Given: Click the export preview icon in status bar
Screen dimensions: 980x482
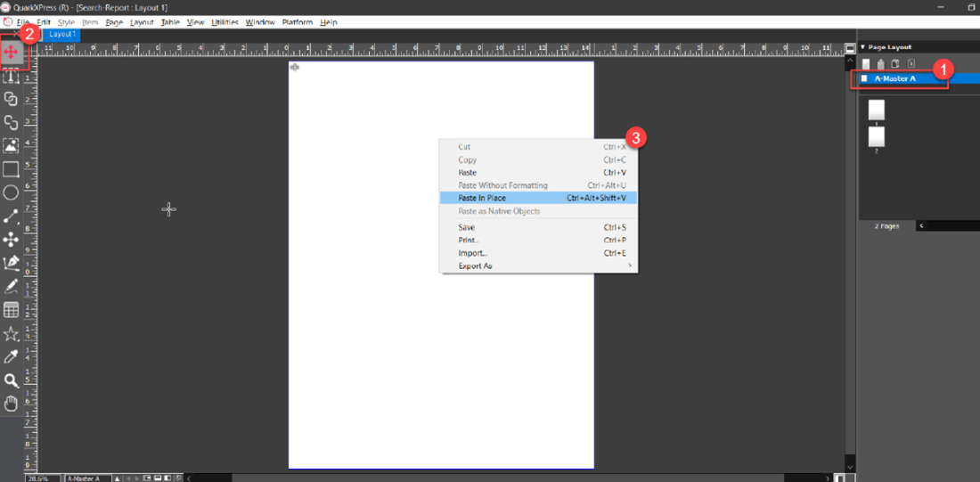Looking at the screenshot, I should click(179, 478).
